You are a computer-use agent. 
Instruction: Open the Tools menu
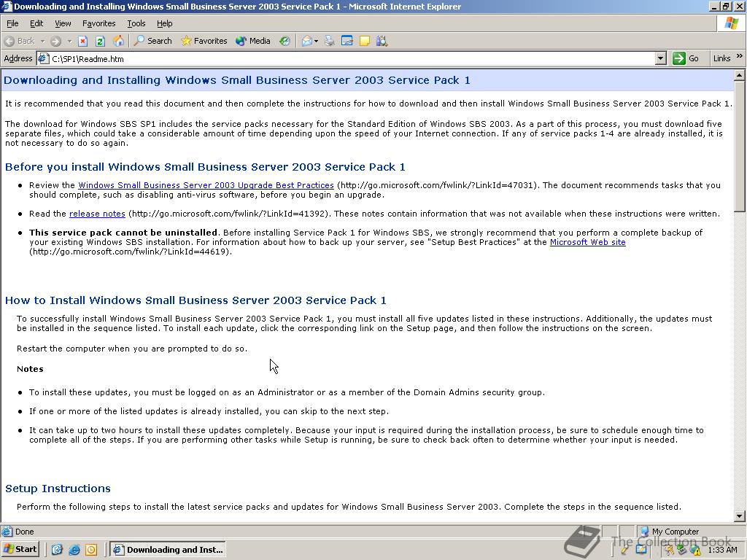[136, 23]
